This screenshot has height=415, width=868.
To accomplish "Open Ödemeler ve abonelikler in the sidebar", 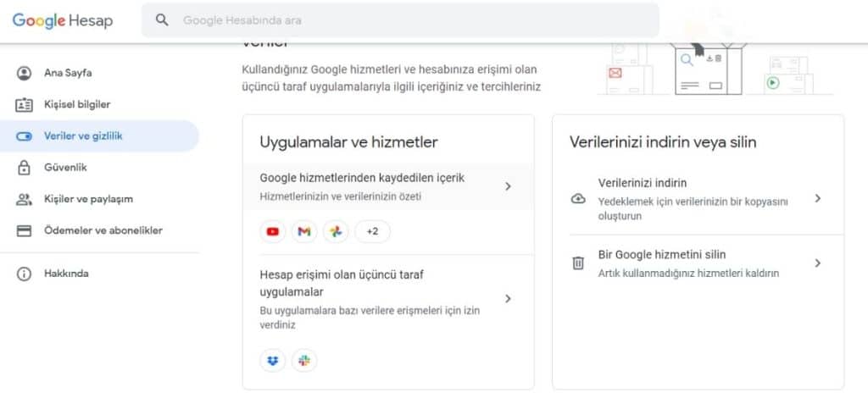I will click(x=100, y=230).
